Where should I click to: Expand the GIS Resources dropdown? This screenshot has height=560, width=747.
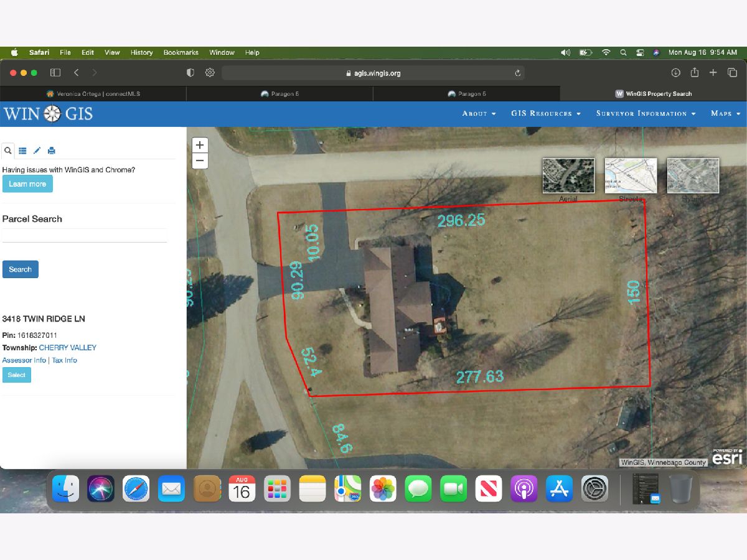coord(545,114)
